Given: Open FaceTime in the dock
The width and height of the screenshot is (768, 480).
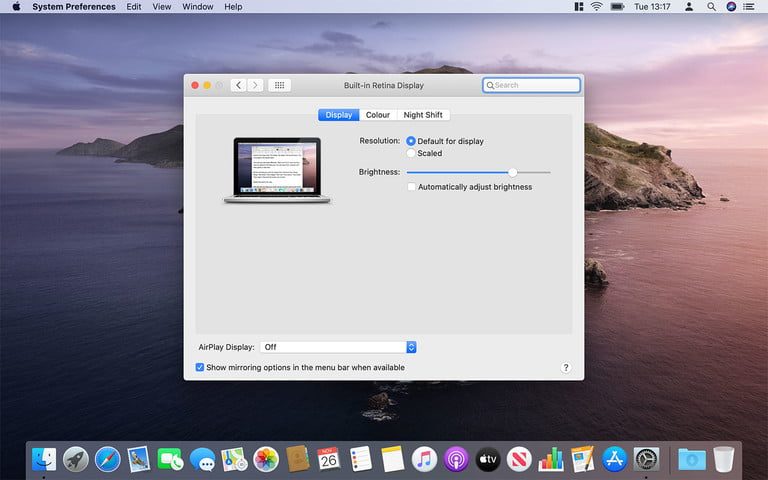Looking at the screenshot, I should coord(170,459).
